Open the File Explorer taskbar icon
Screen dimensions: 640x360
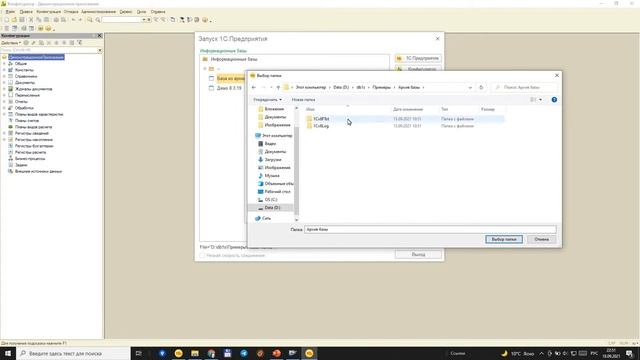pos(195,353)
